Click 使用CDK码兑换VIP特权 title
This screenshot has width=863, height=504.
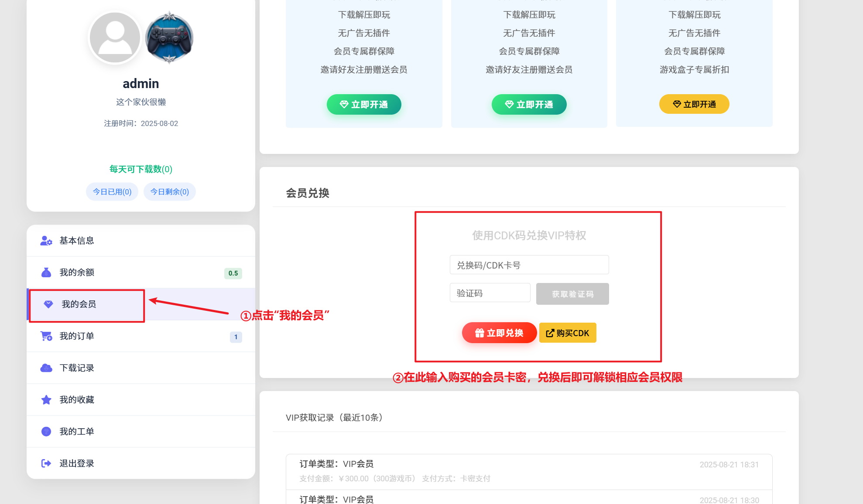tap(529, 236)
